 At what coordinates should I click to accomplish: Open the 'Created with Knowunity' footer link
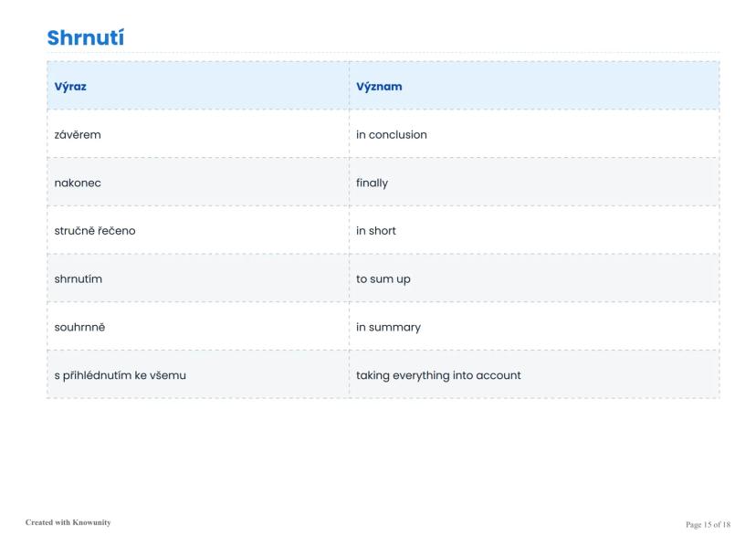point(68,522)
